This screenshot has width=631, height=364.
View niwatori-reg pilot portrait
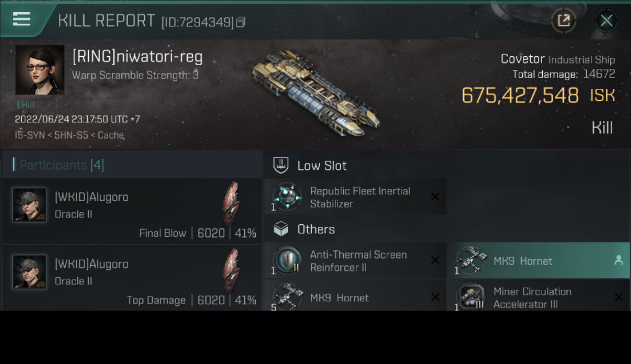[40, 70]
